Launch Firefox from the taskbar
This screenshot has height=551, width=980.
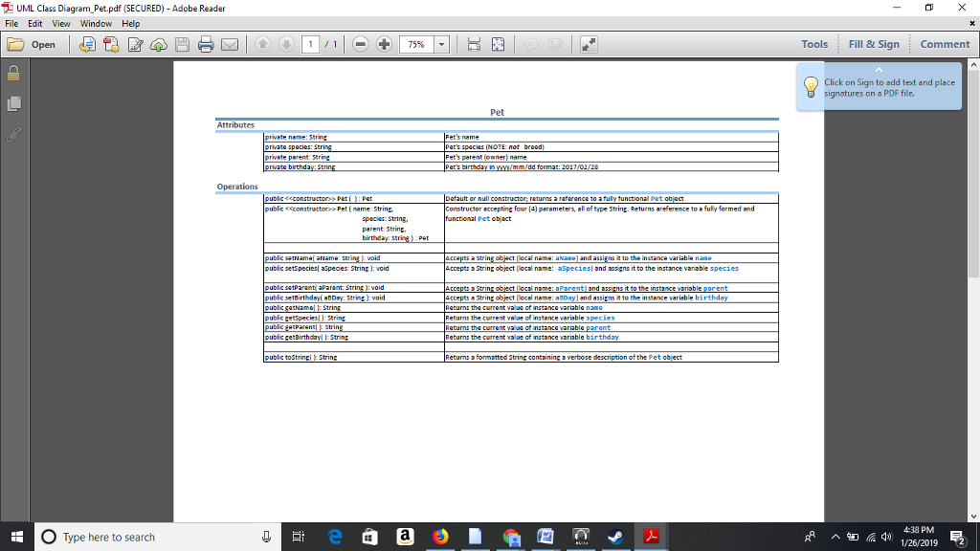440,537
